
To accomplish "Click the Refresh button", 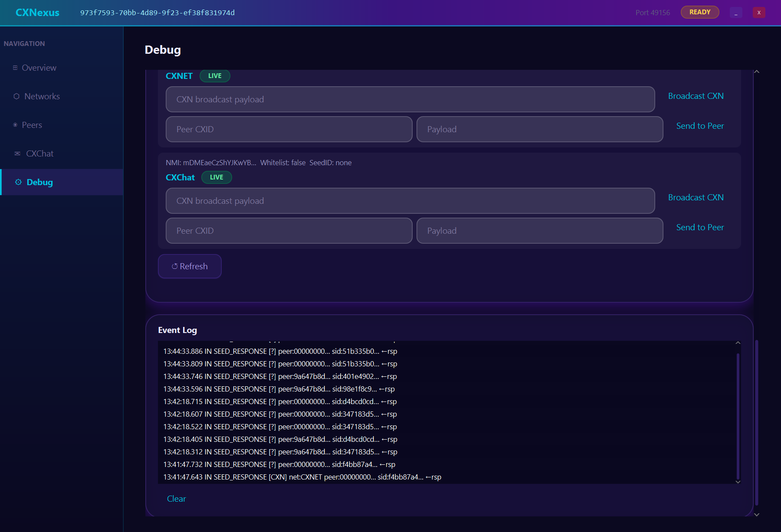I will pos(190,266).
